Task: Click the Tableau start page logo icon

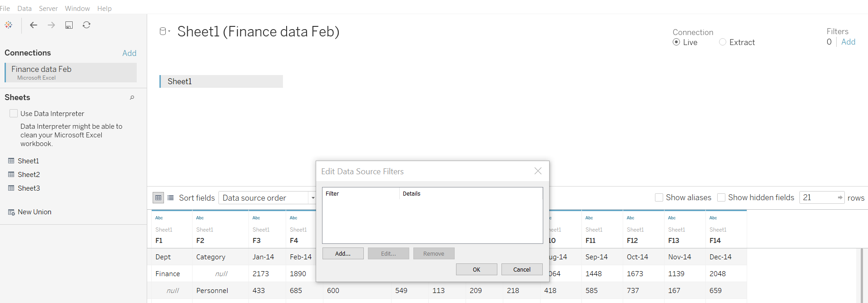Action: coord(9,25)
